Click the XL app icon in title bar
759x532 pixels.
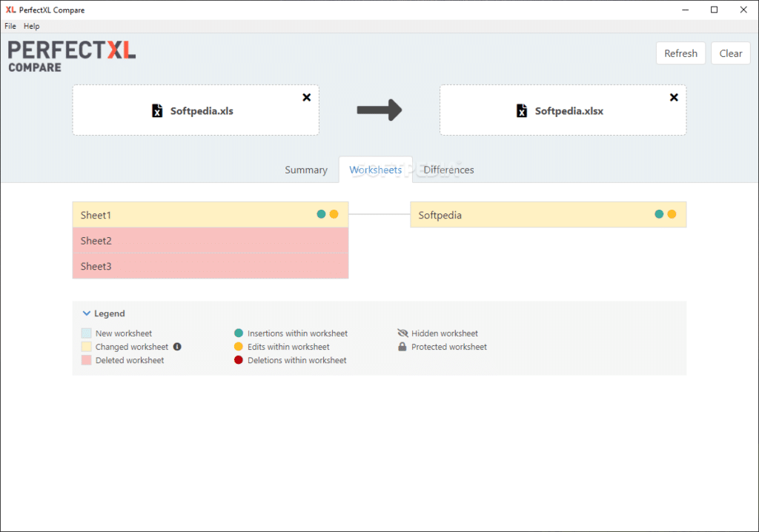(10, 10)
